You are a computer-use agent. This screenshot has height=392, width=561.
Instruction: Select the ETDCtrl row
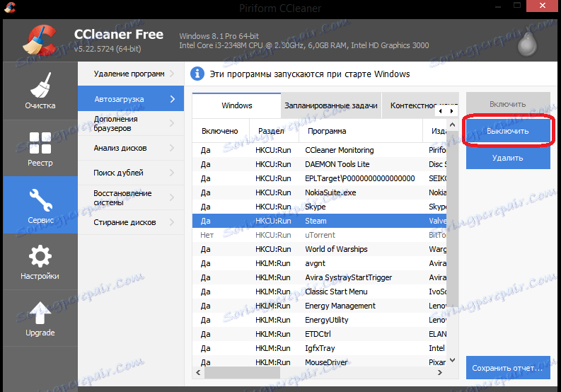coord(320,334)
